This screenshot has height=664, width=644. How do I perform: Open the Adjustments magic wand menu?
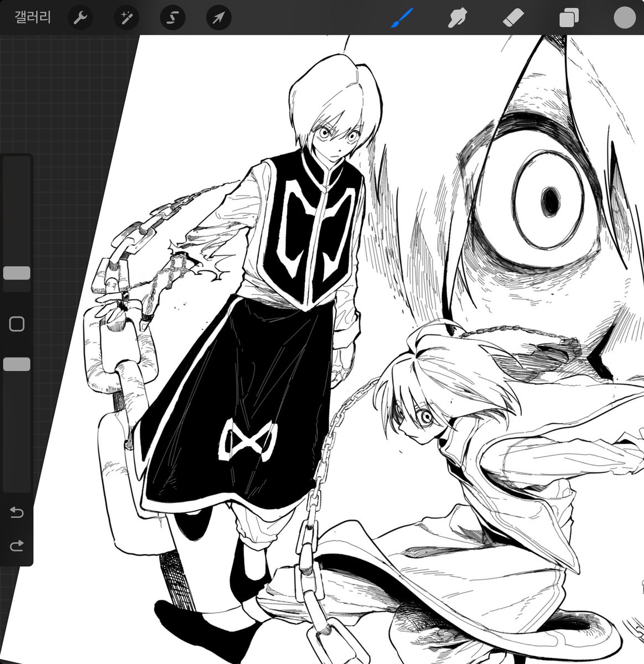(126, 17)
